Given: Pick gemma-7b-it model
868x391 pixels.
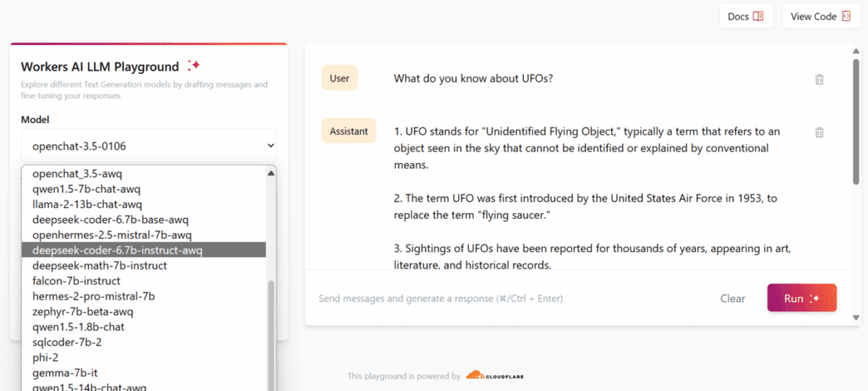Looking at the screenshot, I should pyautogui.click(x=143, y=372).
